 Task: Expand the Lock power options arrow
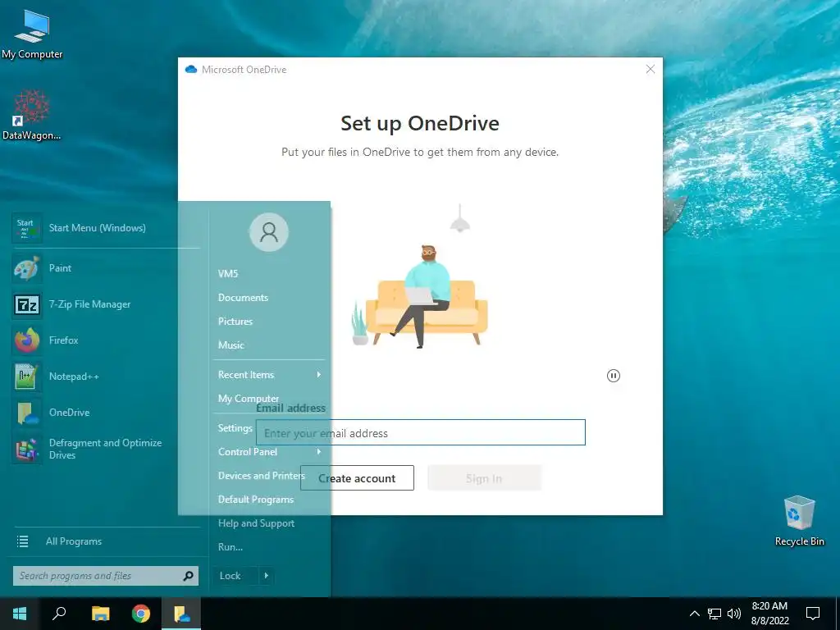click(267, 576)
